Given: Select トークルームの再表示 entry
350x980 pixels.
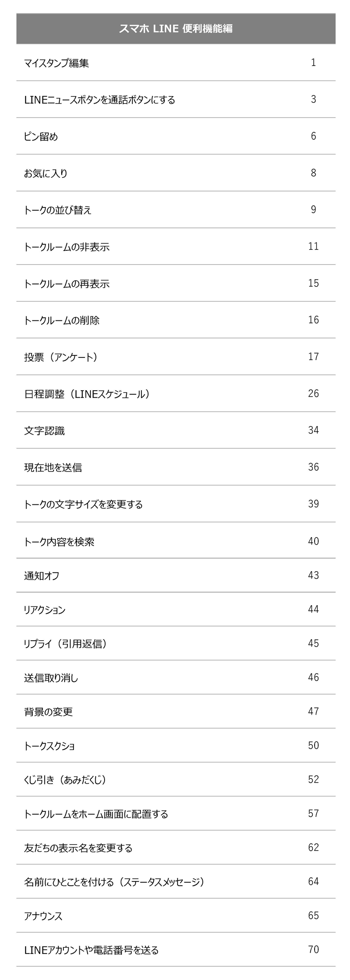Looking at the screenshot, I should click(x=67, y=284).
